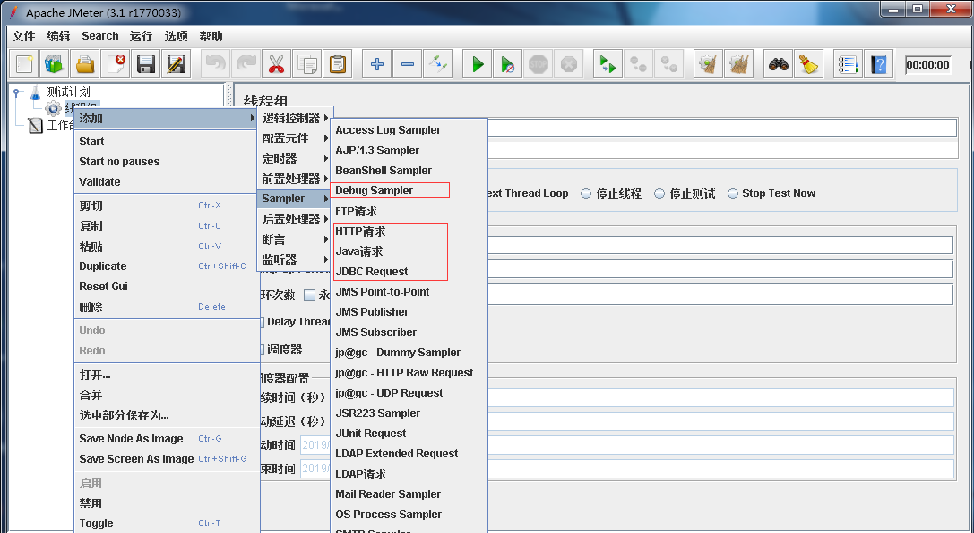Screen dimensions: 974x533
Task: Click the yellow broom Reset Search icon
Action: 809,64
